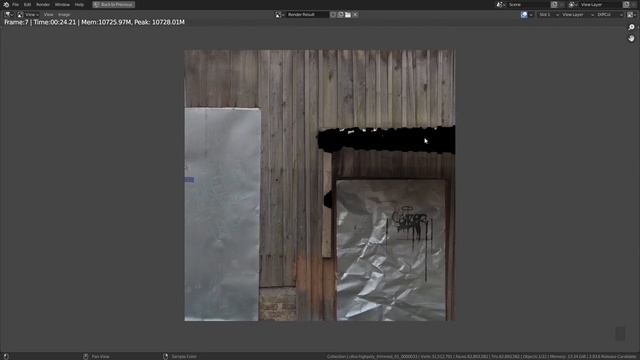Toggle fake user for Render Result
The height and width of the screenshot is (360, 640).
tap(333, 15)
